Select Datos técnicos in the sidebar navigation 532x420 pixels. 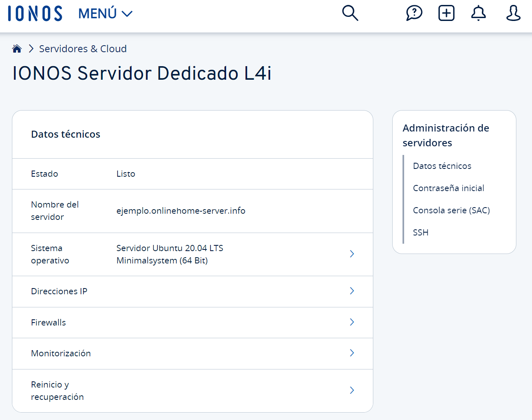click(442, 166)
